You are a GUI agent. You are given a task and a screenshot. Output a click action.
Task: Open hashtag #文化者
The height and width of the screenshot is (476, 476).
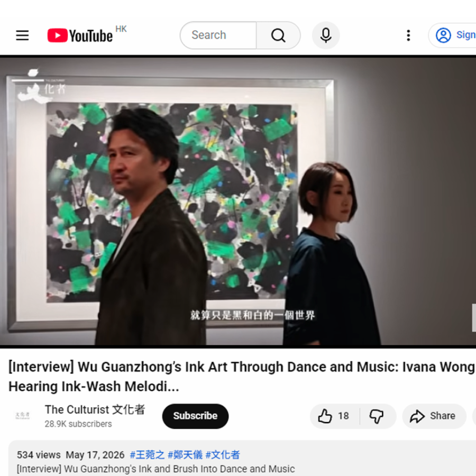click(223, 455)
